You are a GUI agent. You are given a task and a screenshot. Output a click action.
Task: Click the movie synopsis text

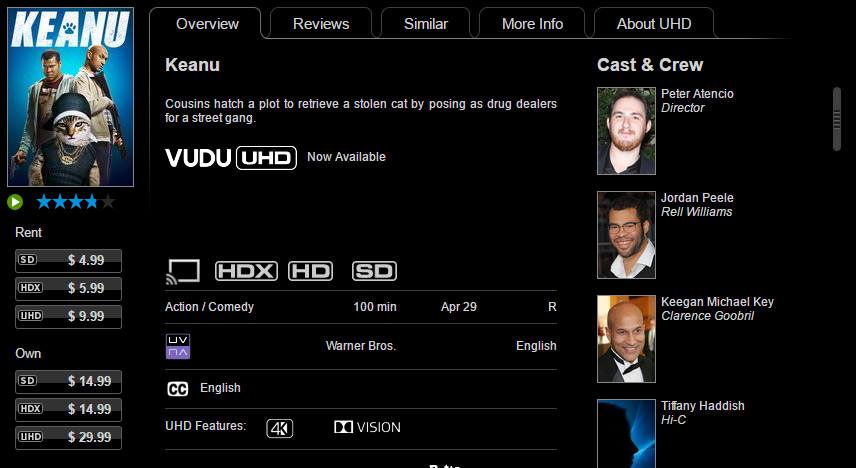pos(361,111)
